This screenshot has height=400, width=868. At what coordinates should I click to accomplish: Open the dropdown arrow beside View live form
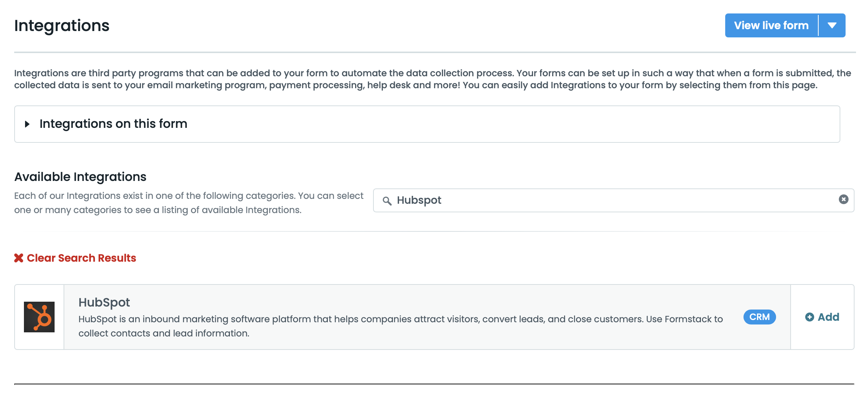(x=832, y=25)
